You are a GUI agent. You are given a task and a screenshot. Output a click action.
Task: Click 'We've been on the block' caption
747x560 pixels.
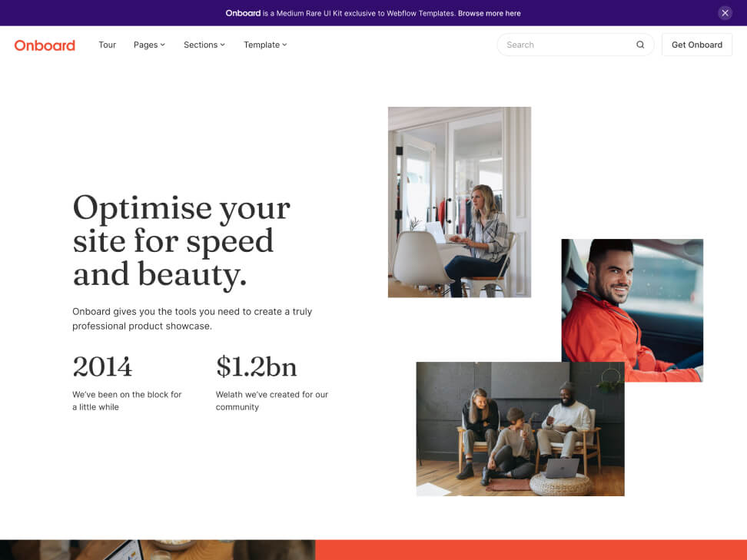[x=127, y=400]
